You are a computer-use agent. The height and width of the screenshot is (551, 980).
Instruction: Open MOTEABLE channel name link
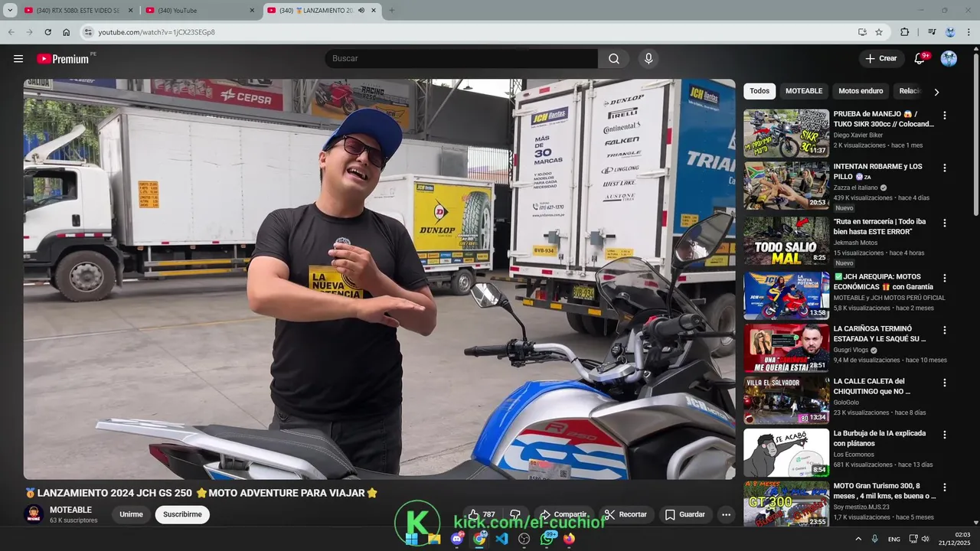pos(70,510)
